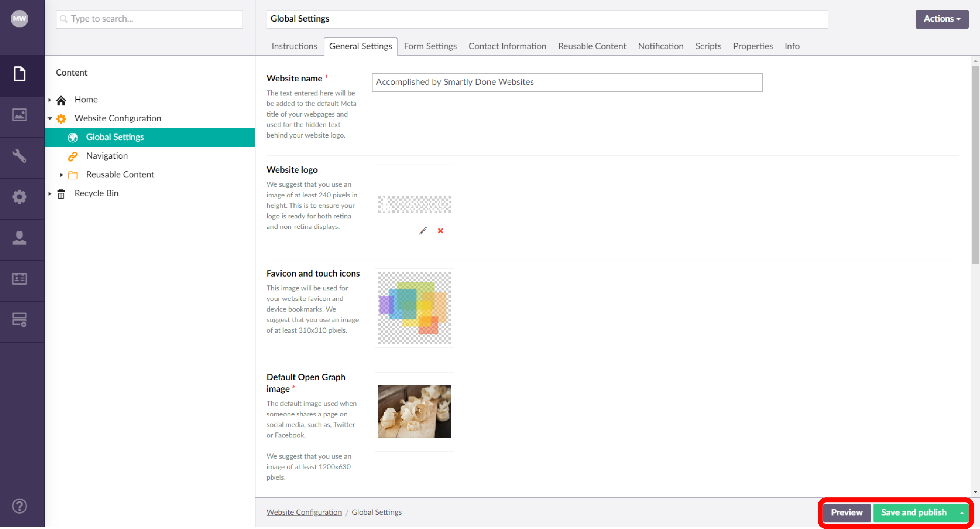Expand the Home tree node

49,100
